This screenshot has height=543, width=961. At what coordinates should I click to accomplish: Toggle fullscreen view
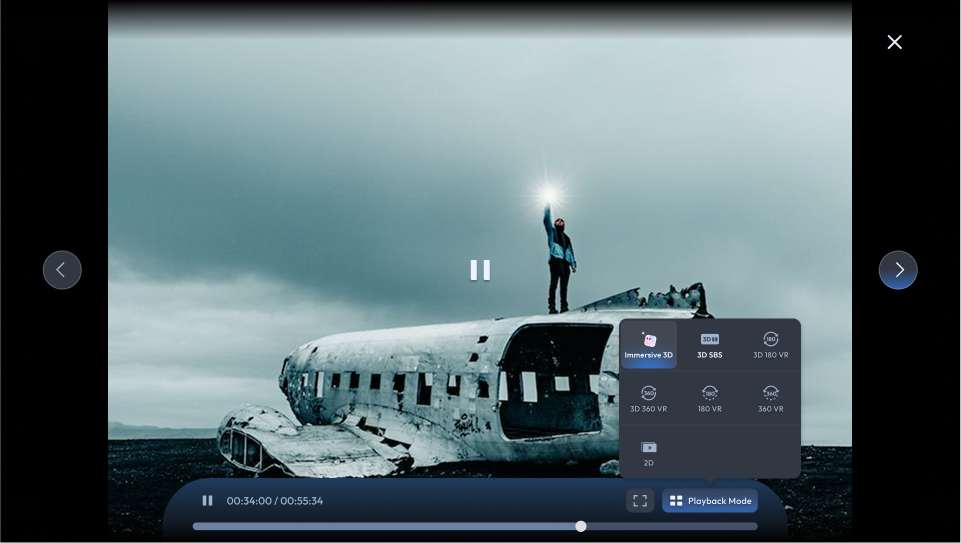point(640,501)
